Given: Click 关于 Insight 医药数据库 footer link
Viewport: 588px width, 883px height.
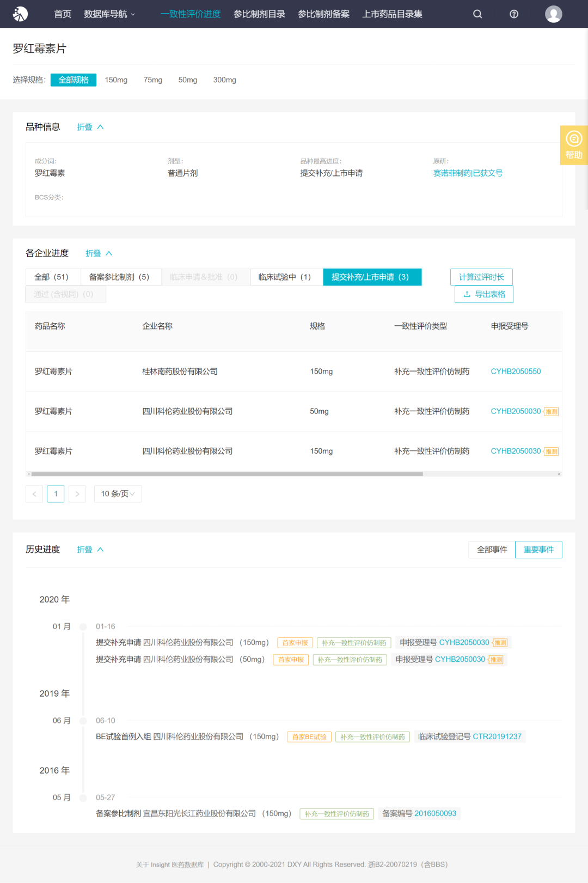Looking at the screenshot, I should [170, 864].
